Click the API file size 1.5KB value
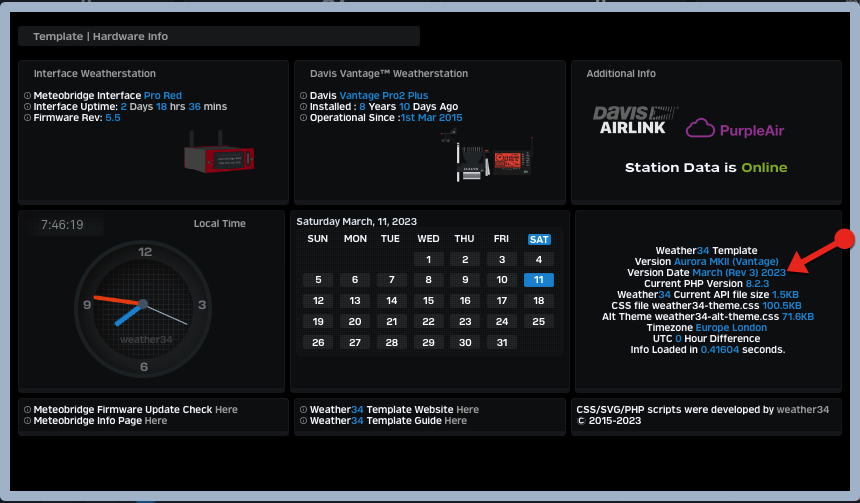 point(785,295)
